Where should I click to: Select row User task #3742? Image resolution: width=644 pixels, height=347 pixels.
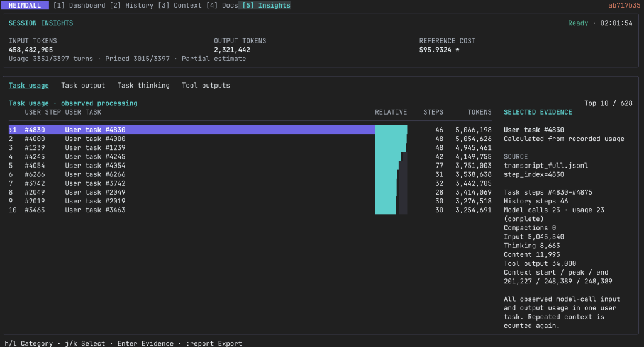click(x=250, y=183)
